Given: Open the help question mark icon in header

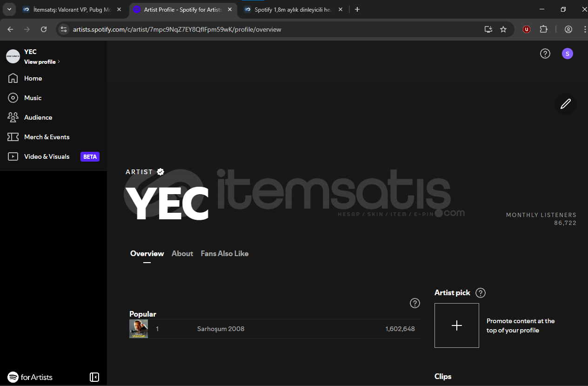Looking at the screenshot, I should 545,54.
